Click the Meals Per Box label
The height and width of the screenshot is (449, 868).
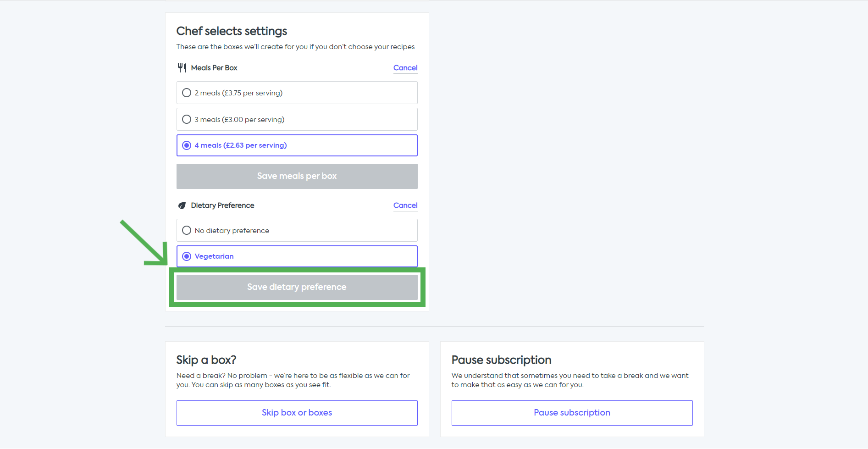click(x=214, y=68)
